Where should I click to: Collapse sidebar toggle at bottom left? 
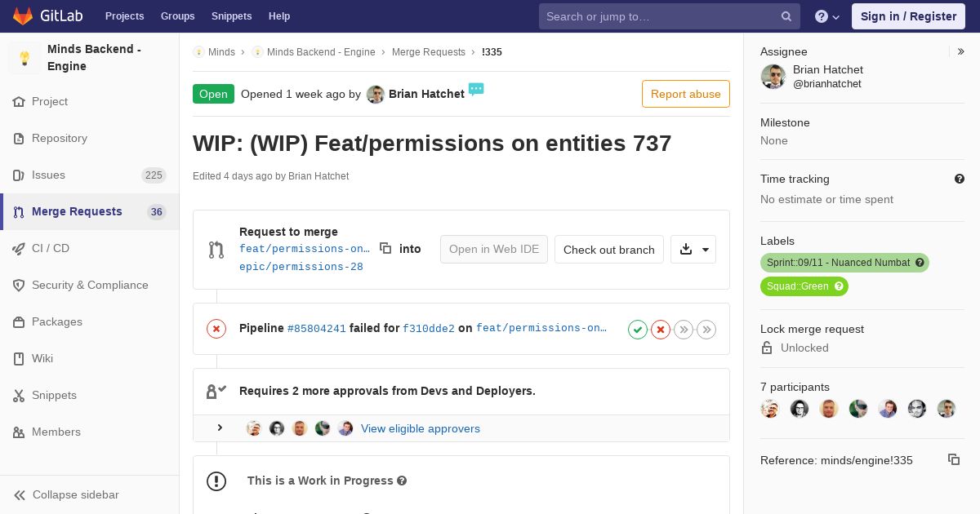pyautogui.click(x=67, y=494)
